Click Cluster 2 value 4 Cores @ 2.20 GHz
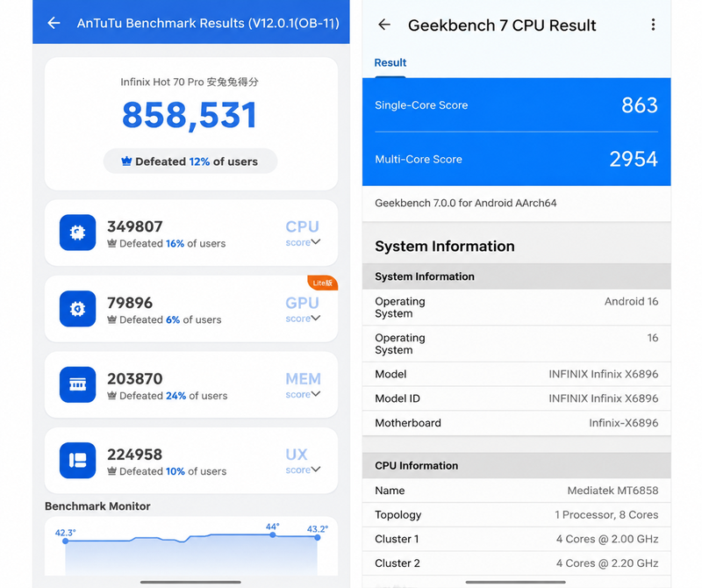702x588 pixels. click(x=607, y=563)
